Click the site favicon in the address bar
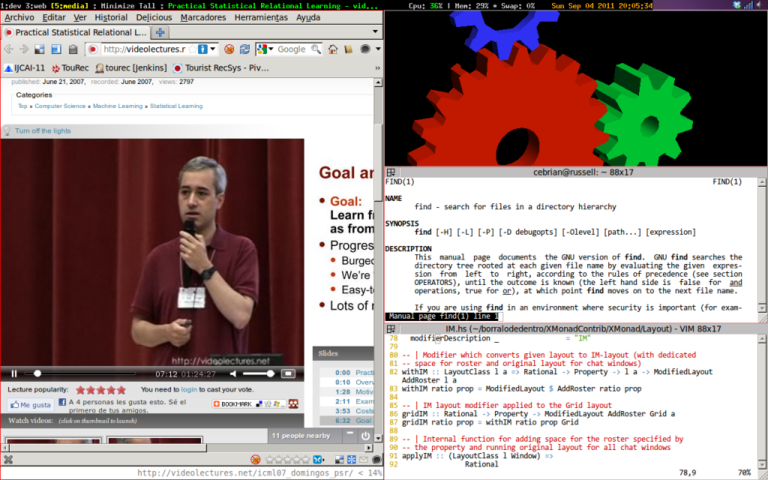 tap(93, 49)
